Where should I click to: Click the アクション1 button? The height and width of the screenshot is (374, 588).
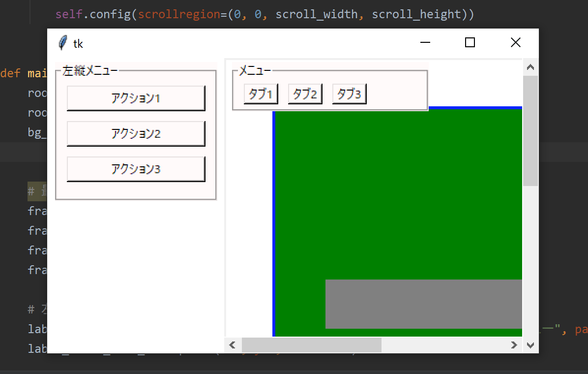click(x=136, y=98)
